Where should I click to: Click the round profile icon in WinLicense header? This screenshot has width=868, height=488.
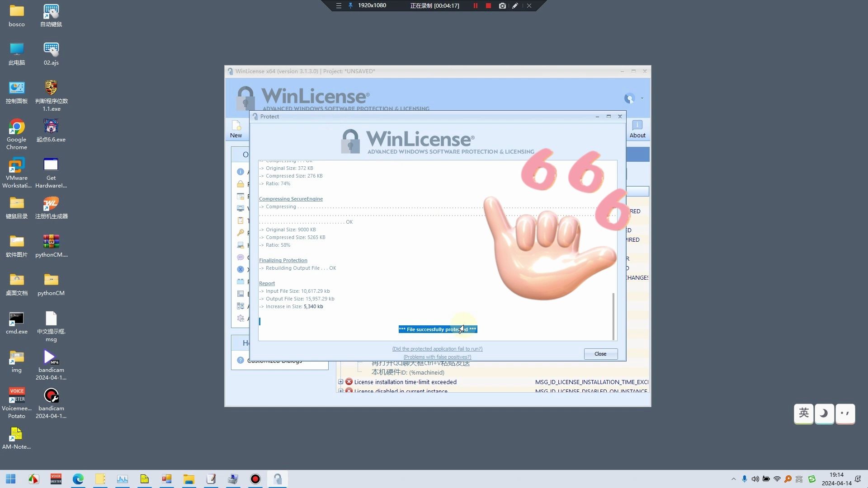click(x=629, y=98)
